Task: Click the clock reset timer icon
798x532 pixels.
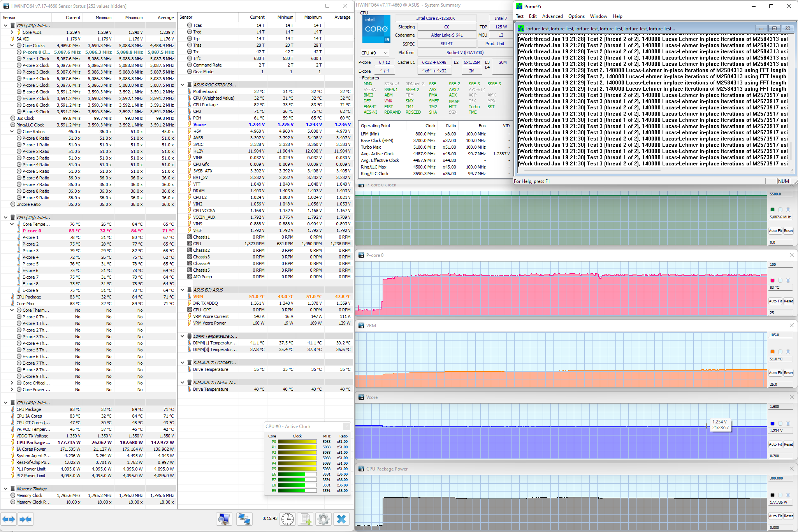Action: point(288,519)
